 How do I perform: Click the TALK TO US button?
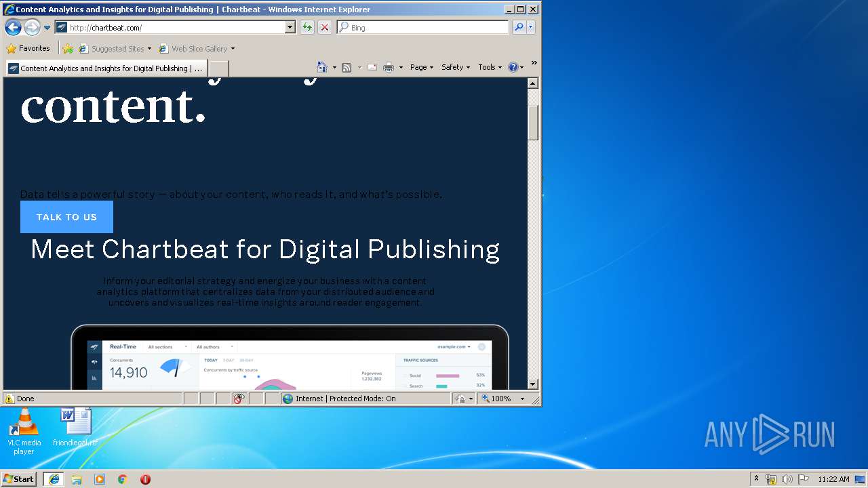click(x=66, y=217)
